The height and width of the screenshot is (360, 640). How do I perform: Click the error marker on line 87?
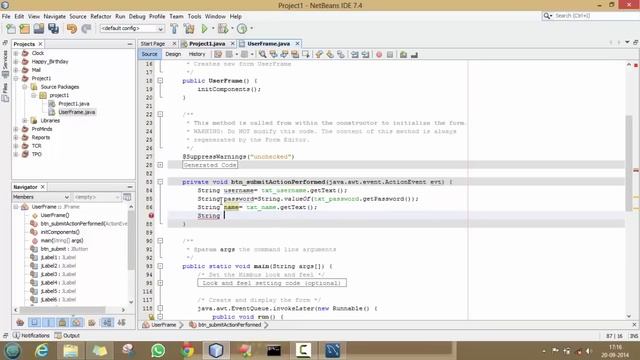(151, 216)
